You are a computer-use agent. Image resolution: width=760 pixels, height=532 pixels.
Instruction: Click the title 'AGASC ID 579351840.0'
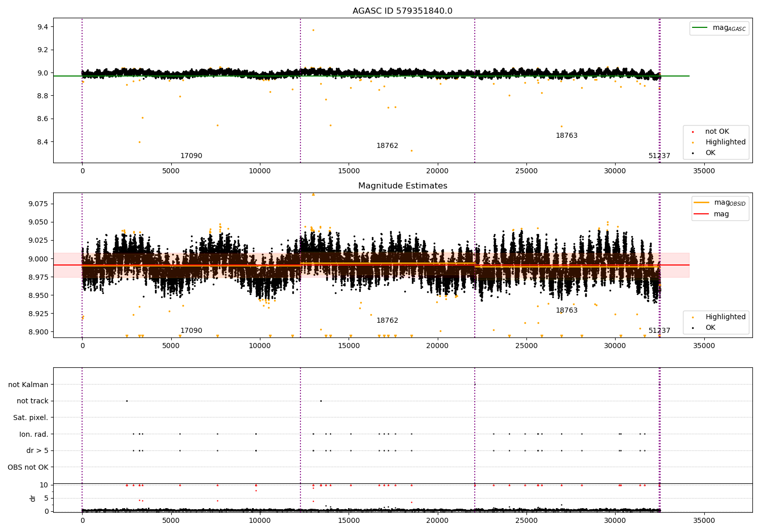(x=402, y=11)
